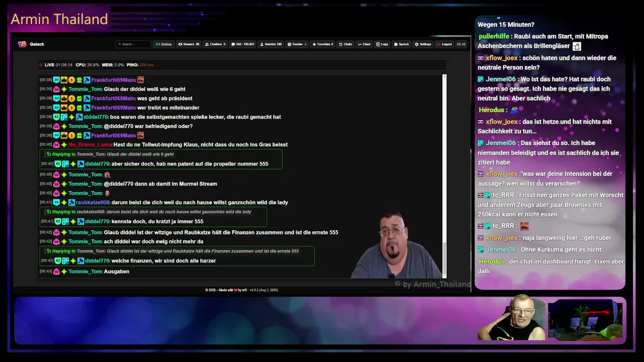This screenshot has width=644, height=362.
Task: Click xflow_joex on 'schön haten' message
Action: 502,58
